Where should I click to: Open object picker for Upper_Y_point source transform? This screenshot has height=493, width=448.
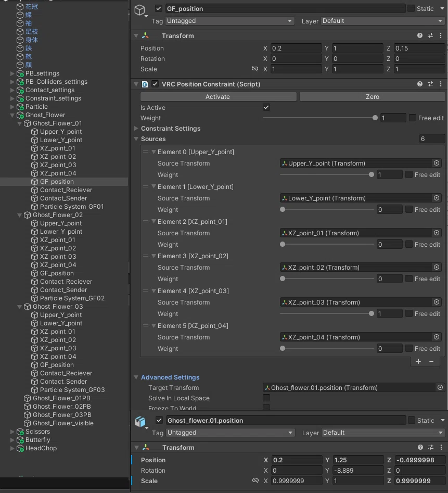[x=437, y=163]
